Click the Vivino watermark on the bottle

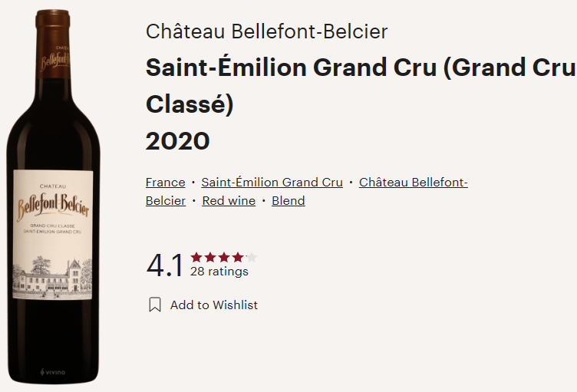click(52, 372)
